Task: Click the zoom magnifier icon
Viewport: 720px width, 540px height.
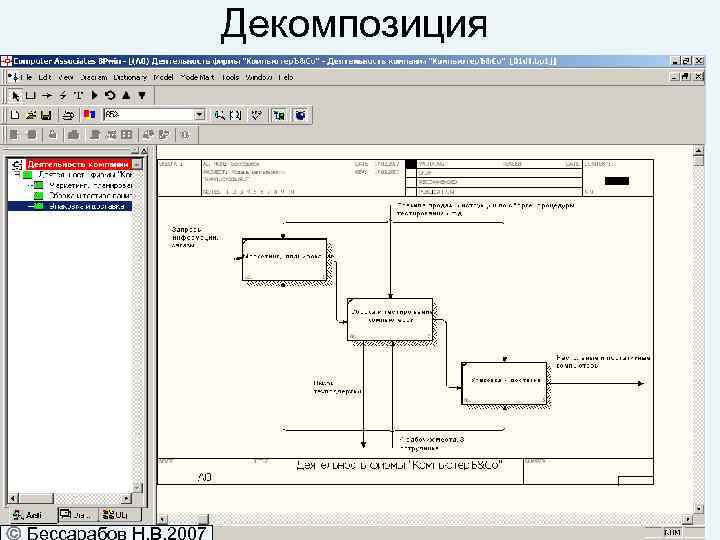Action: click(219, 115)
